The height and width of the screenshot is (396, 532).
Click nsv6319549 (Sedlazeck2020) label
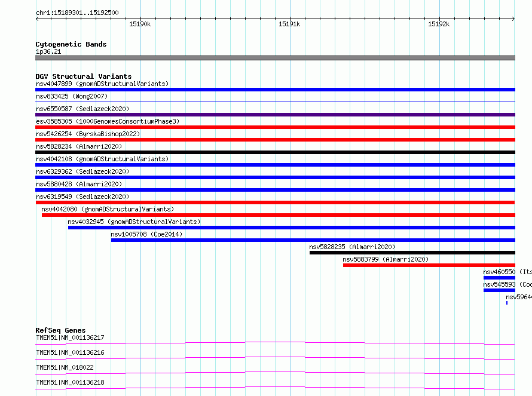tap(82, 197)
